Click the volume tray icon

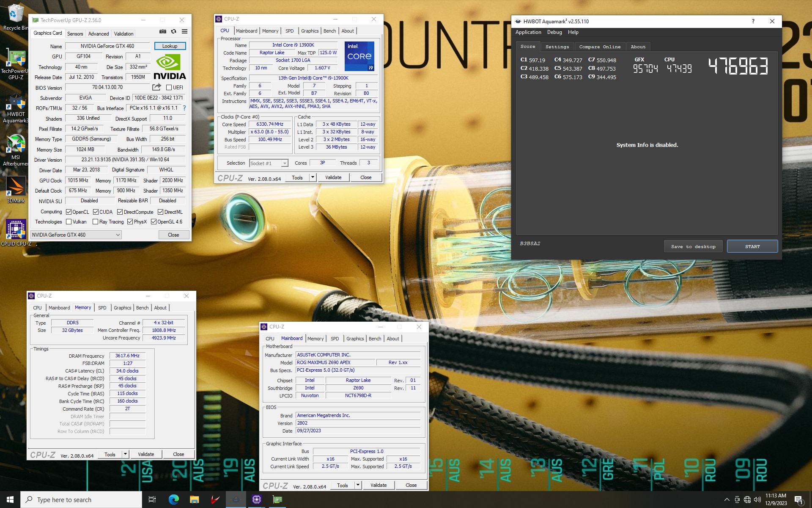click(x=757, y=500)
